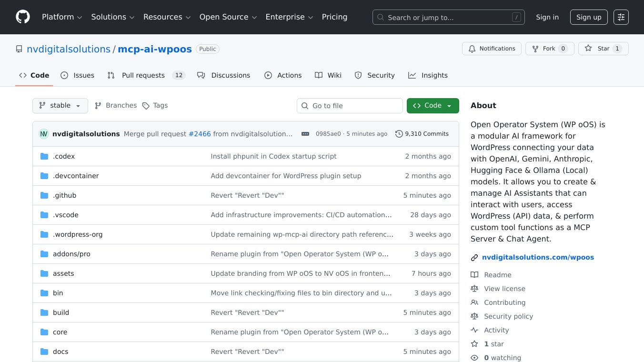Go to the Insights tab
This screenshot has width=644, height=362.
[x=428, y=75]
